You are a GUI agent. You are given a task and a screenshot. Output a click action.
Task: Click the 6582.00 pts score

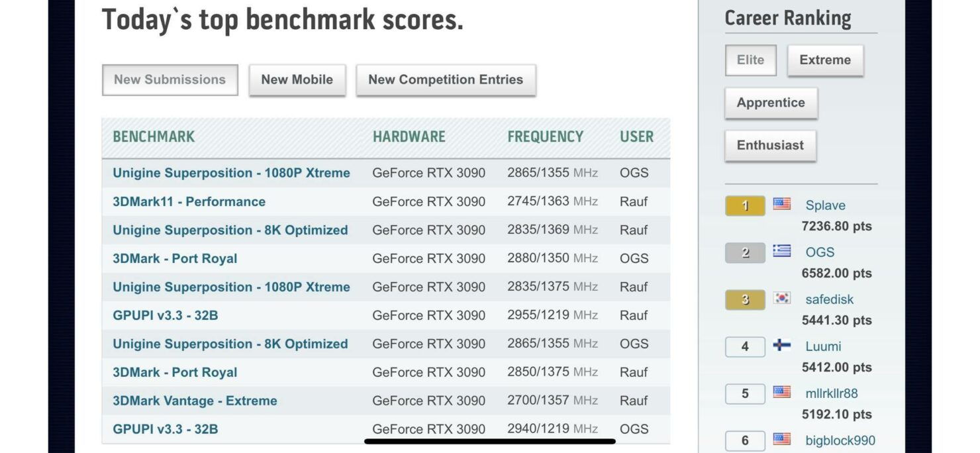pyautogui.click(x=837, y=274)
